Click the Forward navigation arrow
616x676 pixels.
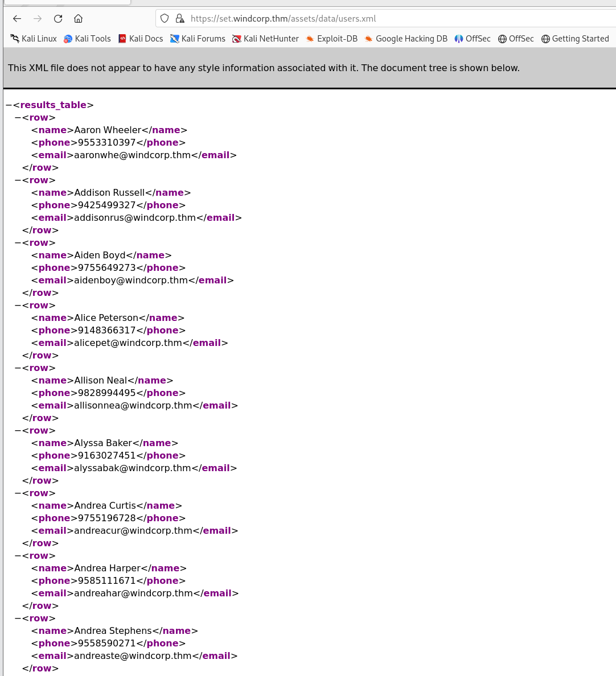38,19
